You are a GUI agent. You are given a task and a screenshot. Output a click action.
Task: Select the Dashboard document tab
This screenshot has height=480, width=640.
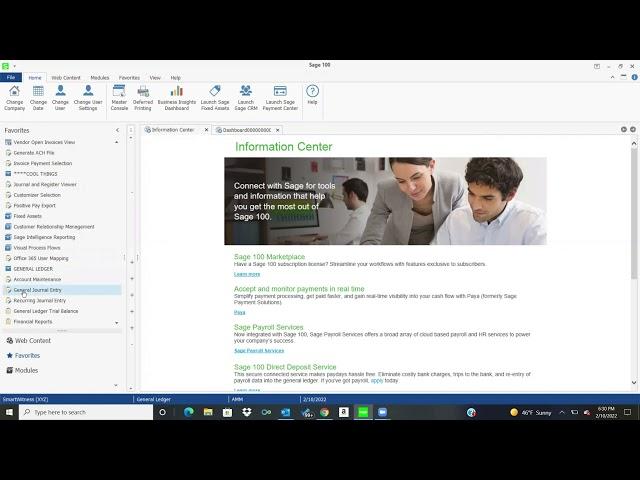coord(246,130)
